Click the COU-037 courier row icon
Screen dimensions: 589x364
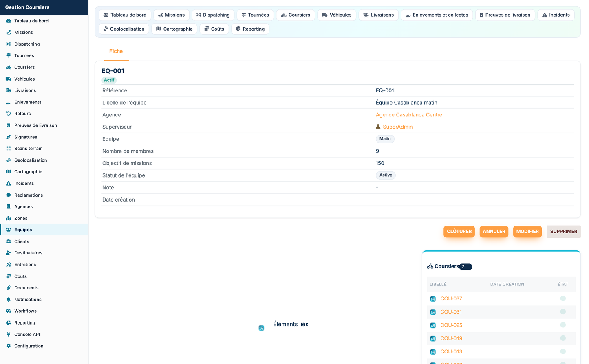click(433, 299)
